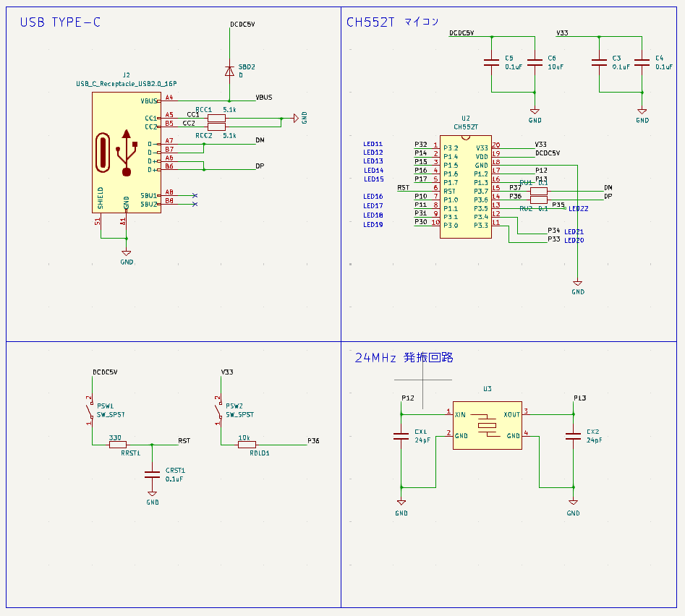Click the DCDC5V label above the SBD2 diode
The width and height of the screenshot is (685, 616).
point(242,25)
